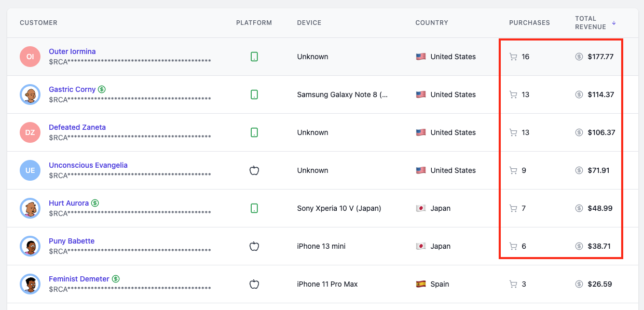Click the Country column header
Image resolution: width=644 pixels, height=310 pixels.
[432, 23]
